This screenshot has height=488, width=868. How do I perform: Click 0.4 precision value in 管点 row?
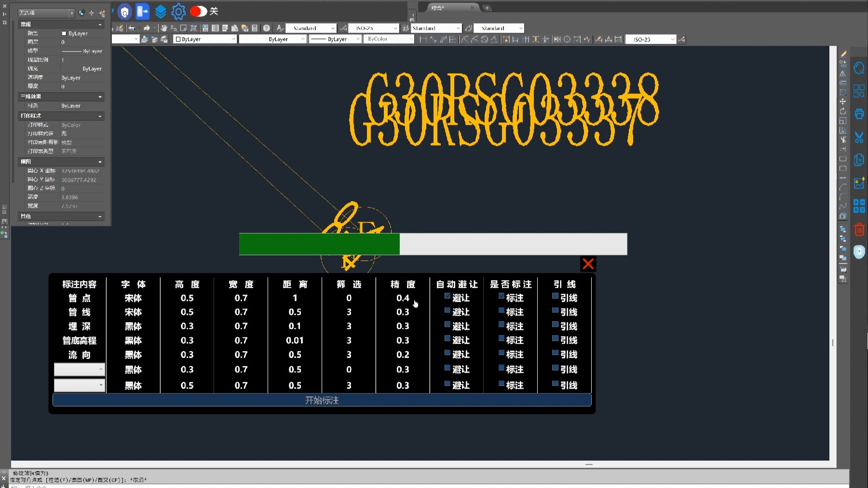click(x=403, y=298)
